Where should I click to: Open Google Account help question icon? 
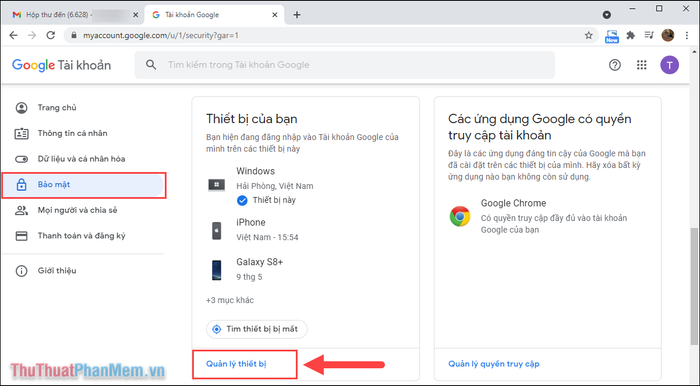615,65
